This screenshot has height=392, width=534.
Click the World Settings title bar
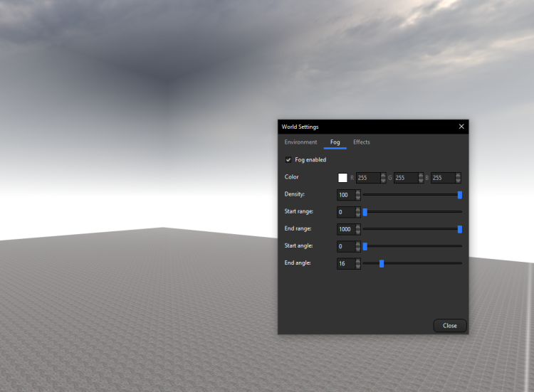[x=356, y=127]
